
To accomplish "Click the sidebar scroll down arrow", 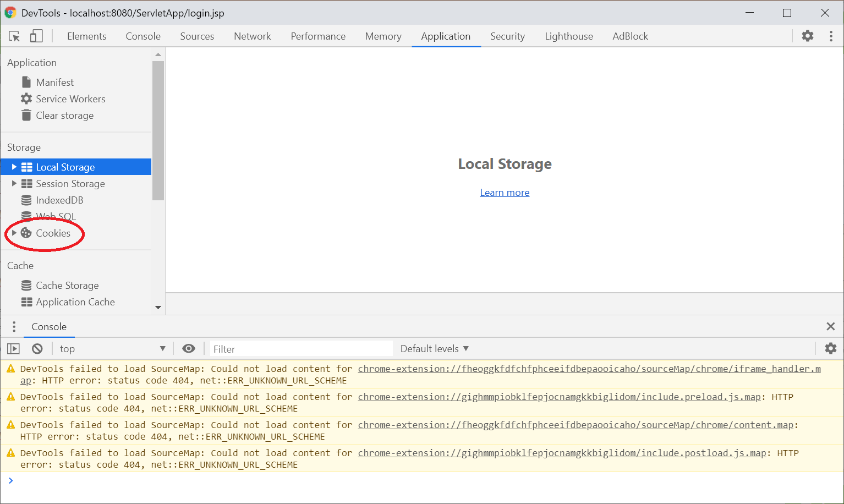I will [158, 308].
